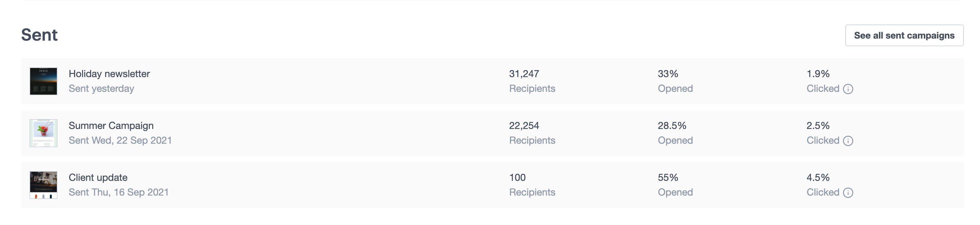Open the info tooltip icon for Client update's Clicked stat
This screenshot has width=980, height=225.
tap(849, 193)
